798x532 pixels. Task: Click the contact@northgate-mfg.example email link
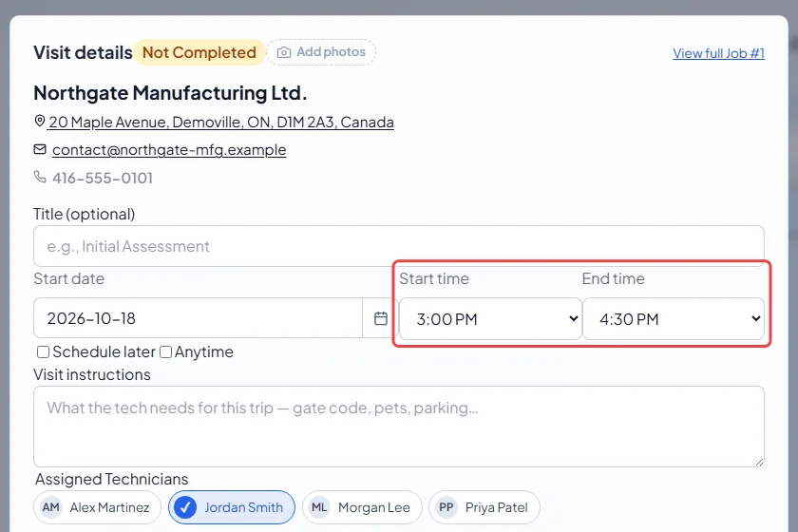coord(169,150)
